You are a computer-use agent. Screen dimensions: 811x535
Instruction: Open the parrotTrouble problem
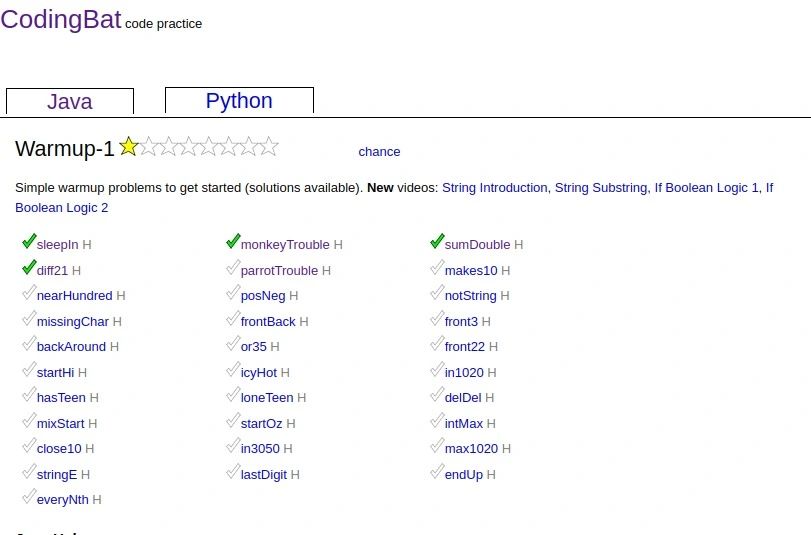[279, 271]
